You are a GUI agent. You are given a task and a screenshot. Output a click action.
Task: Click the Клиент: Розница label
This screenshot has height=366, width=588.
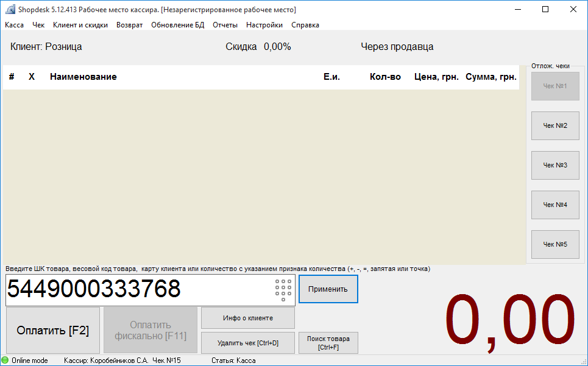coord(46,47)
